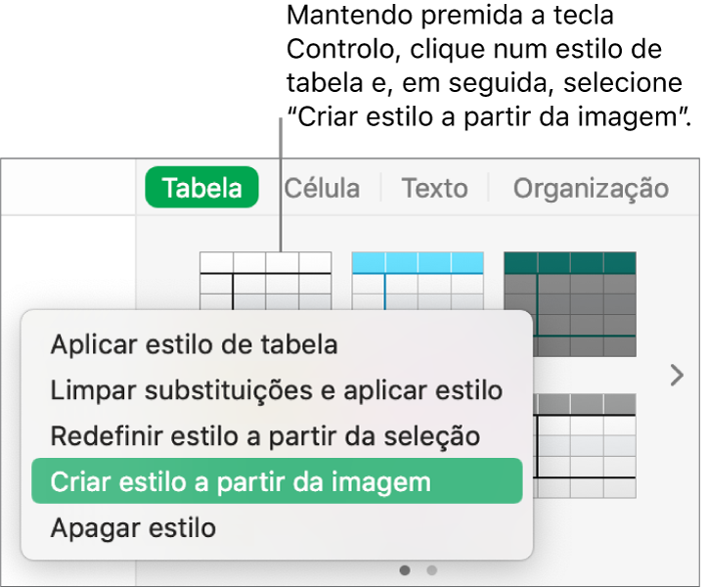
Task: Select the gray header table style thumbnail
Action: 586,446
